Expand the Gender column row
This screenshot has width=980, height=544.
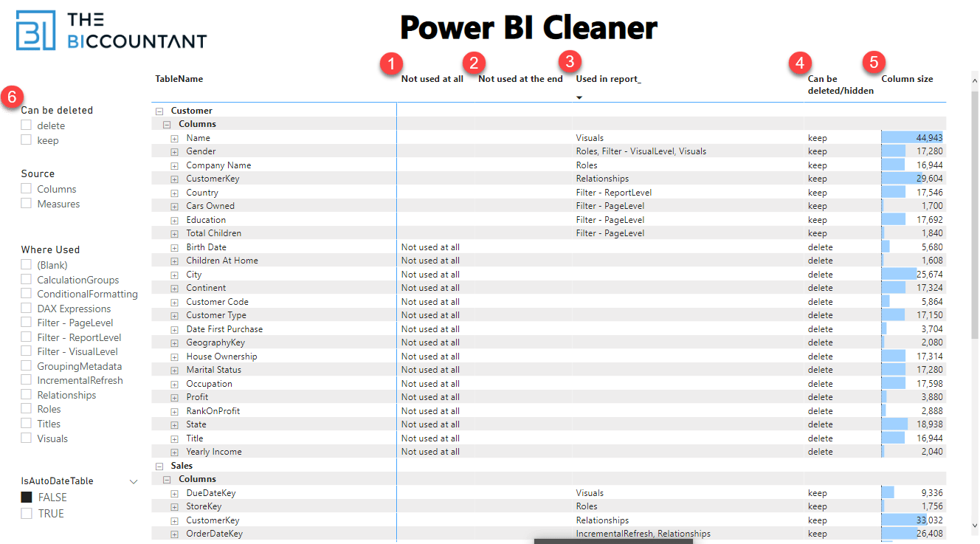pyautogui.click(x=175, y=151)
